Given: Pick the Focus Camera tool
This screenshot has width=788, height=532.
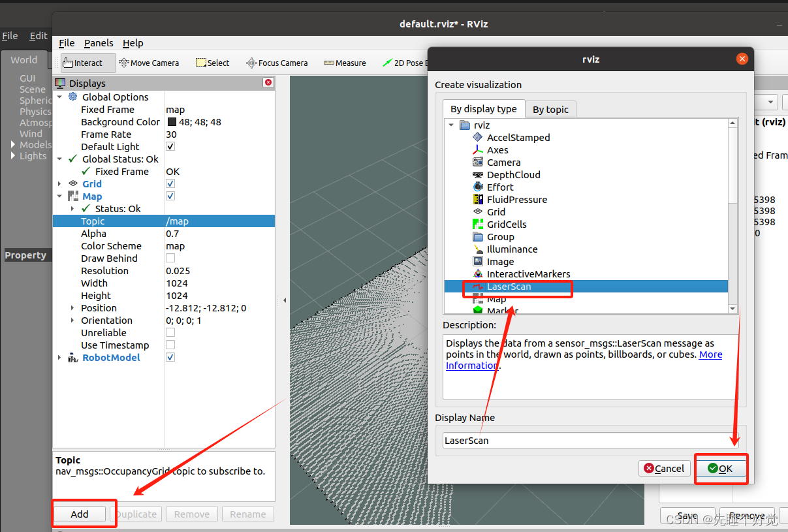Looking at the screenshot, I should tap(277, 63).
